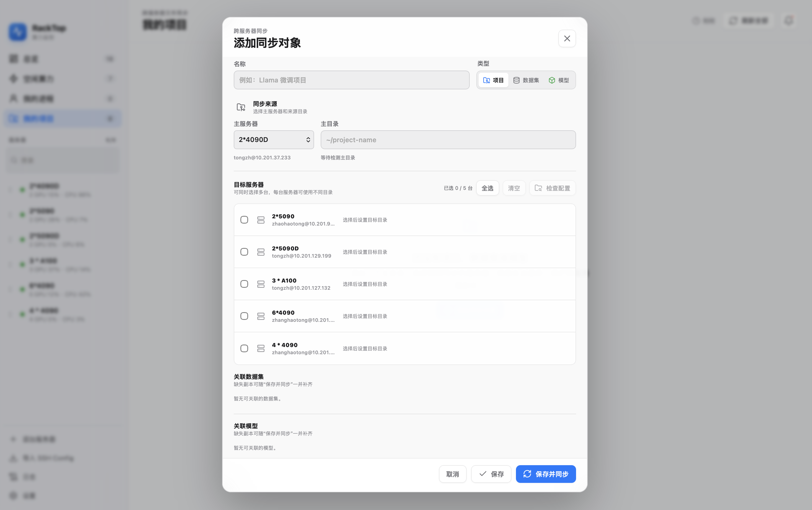812x510 pixels.
Task: Check the 3 * A100 server checkbox
Action: coord(244,284)
